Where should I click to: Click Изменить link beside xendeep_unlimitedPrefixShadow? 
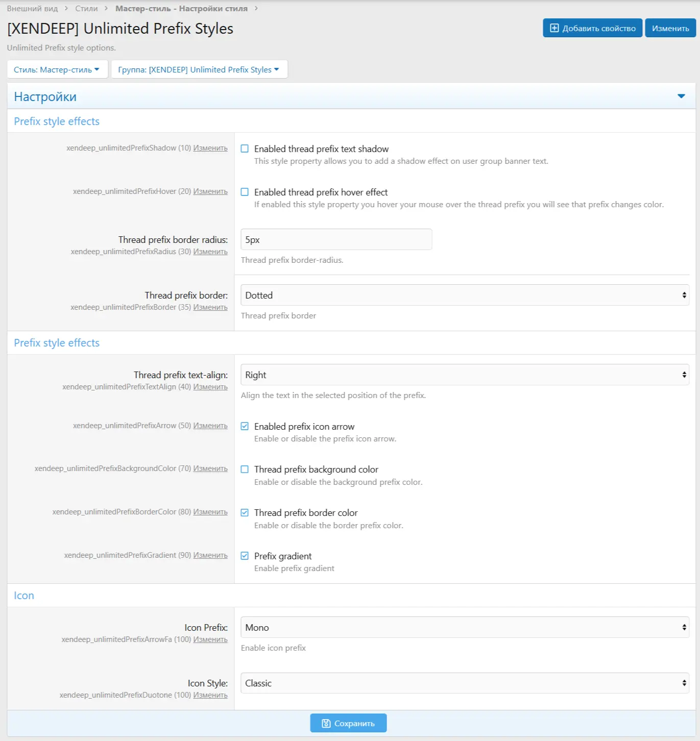pyautogui.click(x=210, y=148)
